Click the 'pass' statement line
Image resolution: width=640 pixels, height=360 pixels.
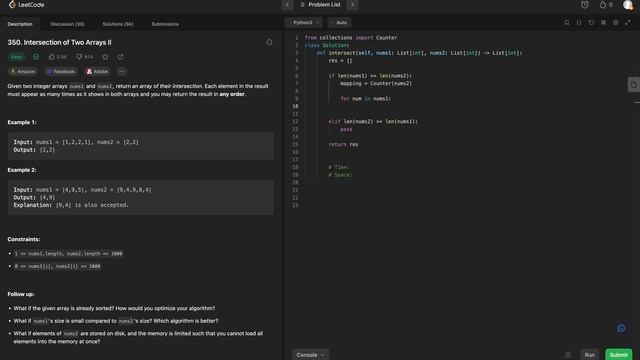coord(346,129)
